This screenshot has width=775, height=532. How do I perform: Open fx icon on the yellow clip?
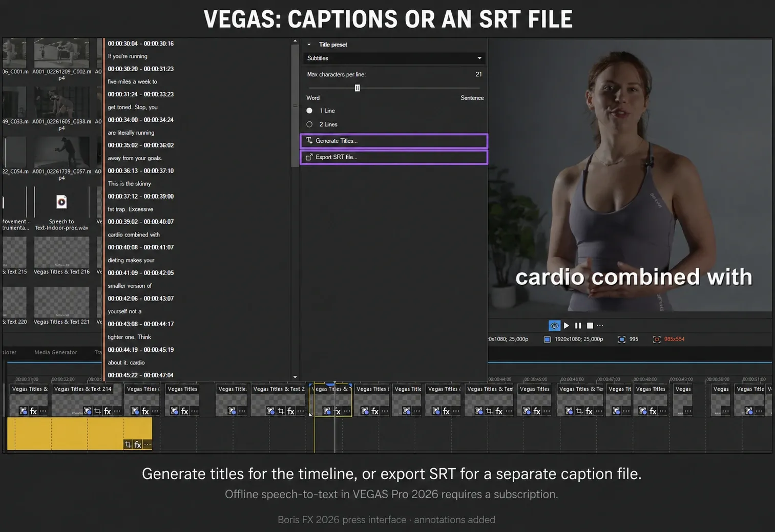coord(138,444)
